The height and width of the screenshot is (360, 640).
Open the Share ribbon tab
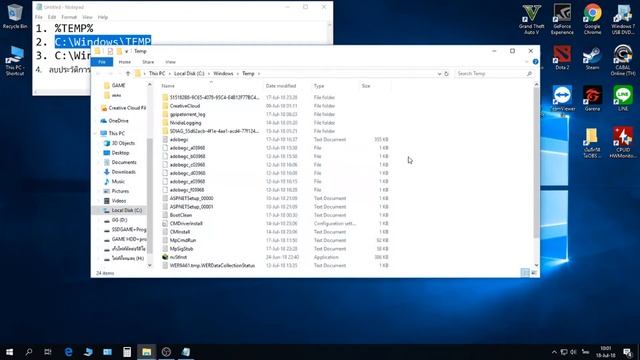[x=148, y=62]
